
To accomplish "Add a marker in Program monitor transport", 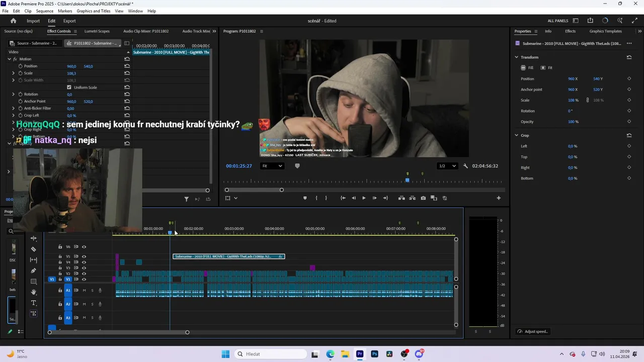I will [x=305, y=198].
